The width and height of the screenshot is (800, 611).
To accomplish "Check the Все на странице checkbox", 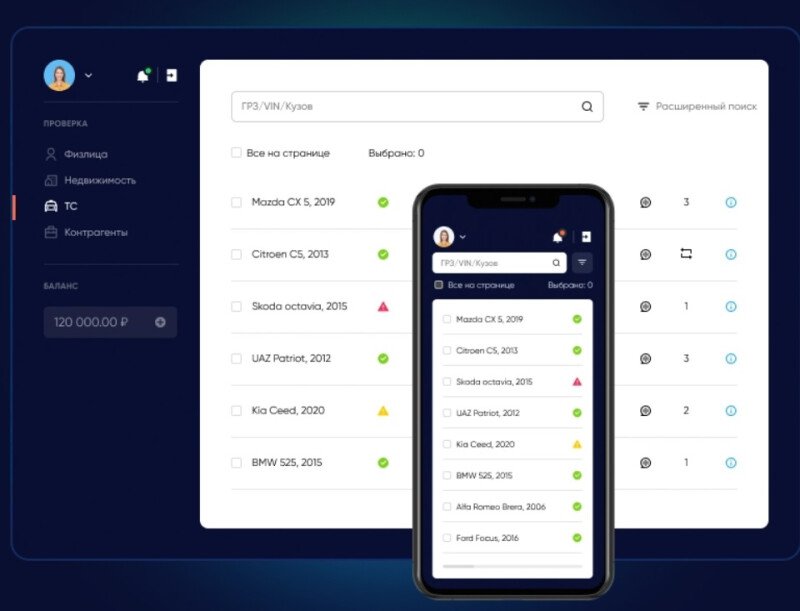I will tap(236, 152).
